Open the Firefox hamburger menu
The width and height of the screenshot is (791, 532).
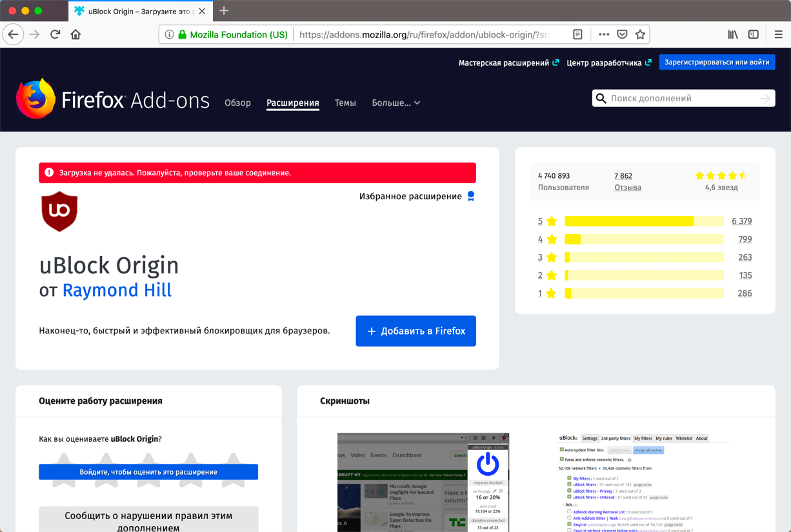pos(778,35)
